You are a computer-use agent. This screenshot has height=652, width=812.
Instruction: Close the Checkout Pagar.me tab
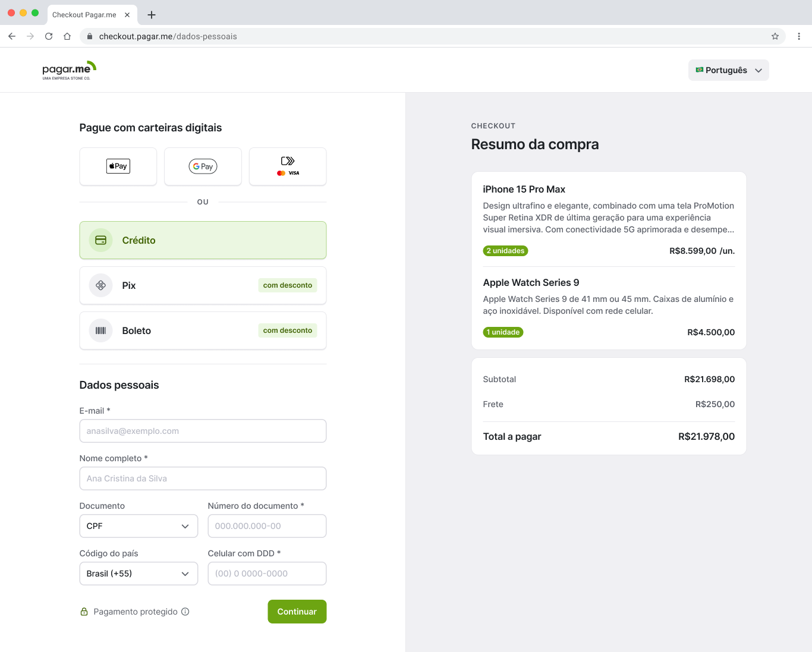(127, 15)
